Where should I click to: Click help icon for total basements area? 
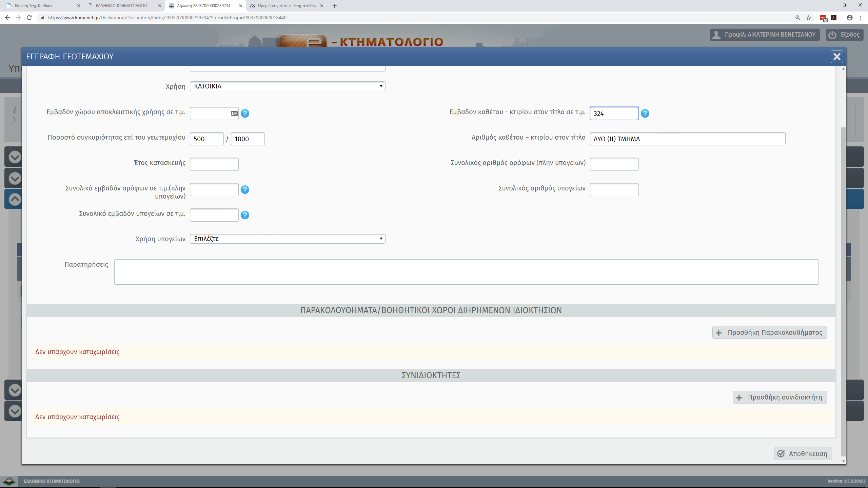(245, 215)
